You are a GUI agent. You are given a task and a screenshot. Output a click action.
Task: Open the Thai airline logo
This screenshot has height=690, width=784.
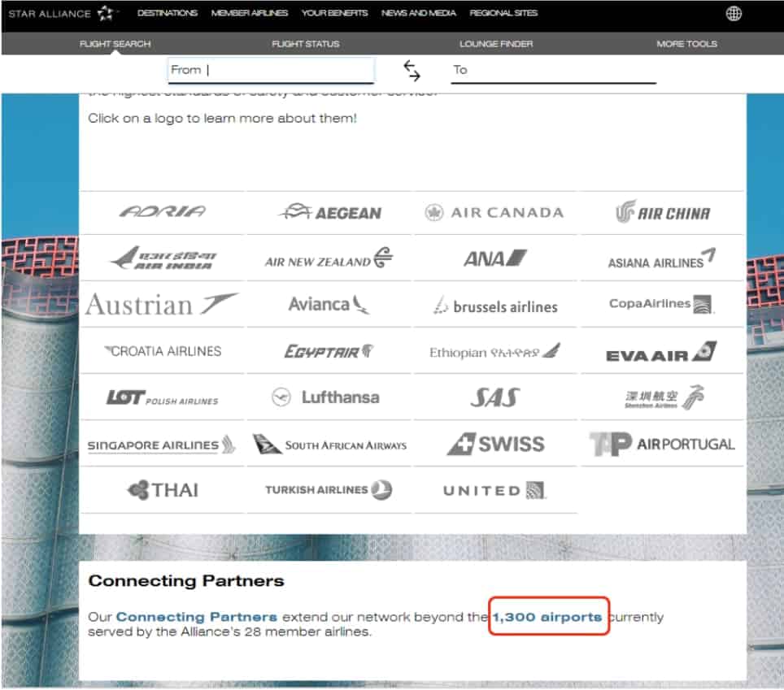(163, 490)
